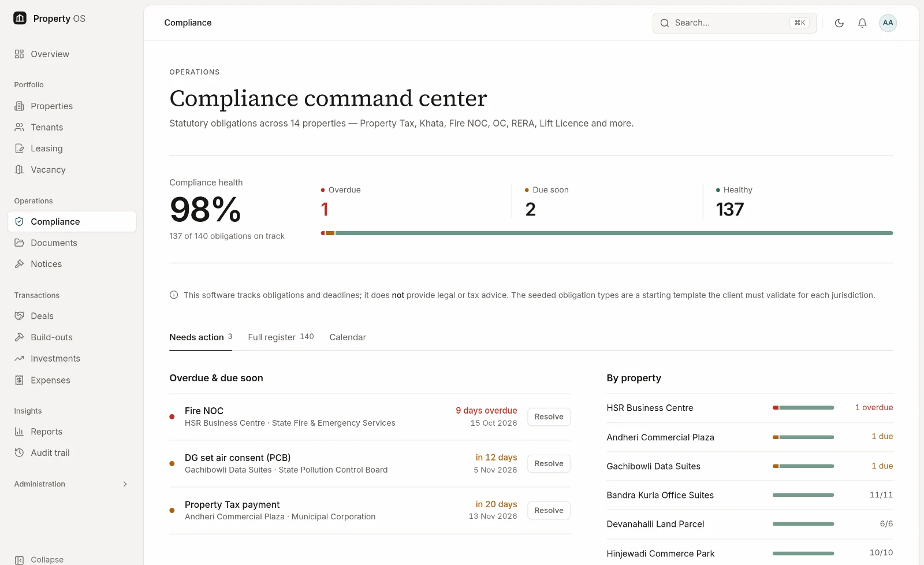
Task: Click Property Tax payment title
Action: coord(232,504)
